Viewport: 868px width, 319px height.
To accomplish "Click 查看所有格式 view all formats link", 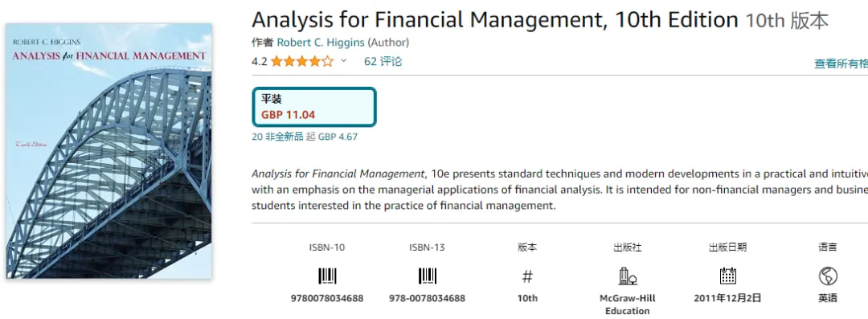I will click(841, 63).
